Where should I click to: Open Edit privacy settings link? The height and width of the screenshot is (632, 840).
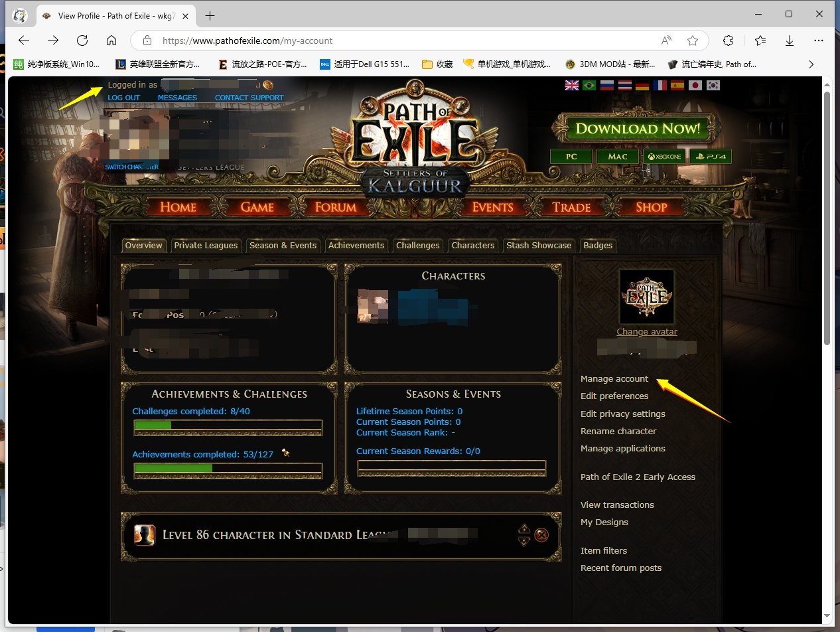623,414
